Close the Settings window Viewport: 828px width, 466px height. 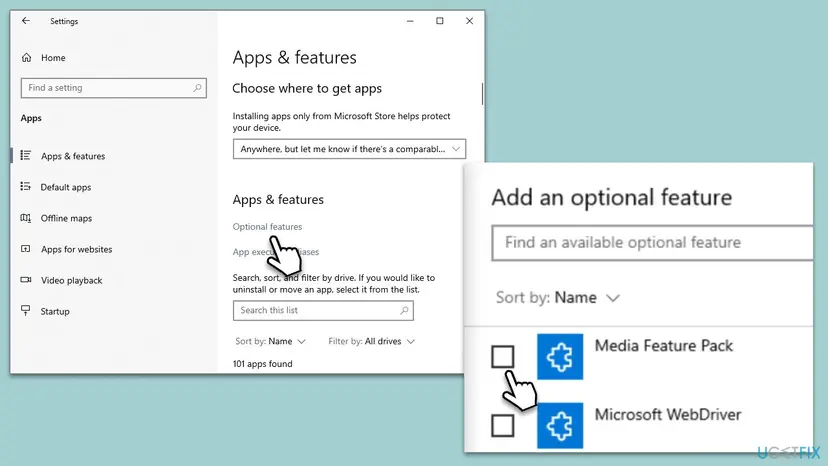point(469,21)
